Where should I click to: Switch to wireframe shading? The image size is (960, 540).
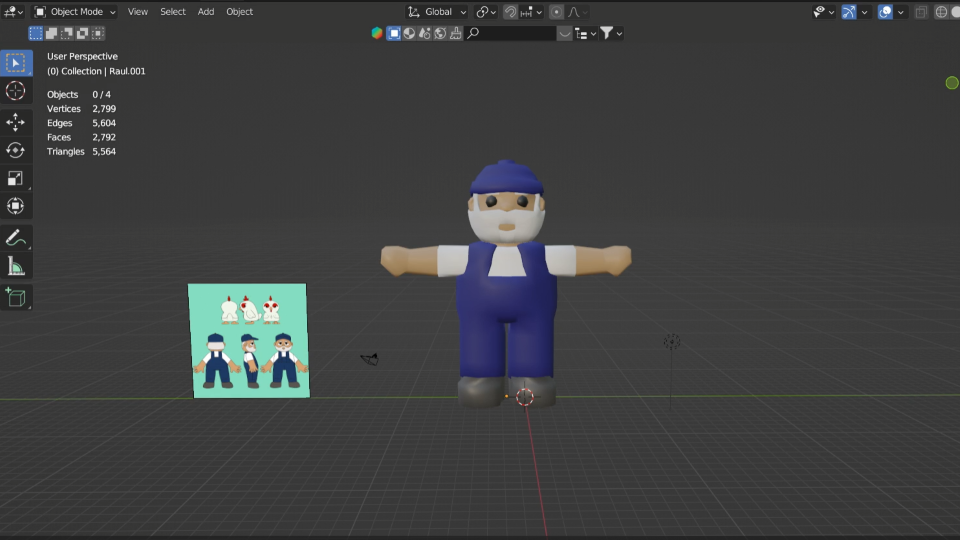coord(942,12)
